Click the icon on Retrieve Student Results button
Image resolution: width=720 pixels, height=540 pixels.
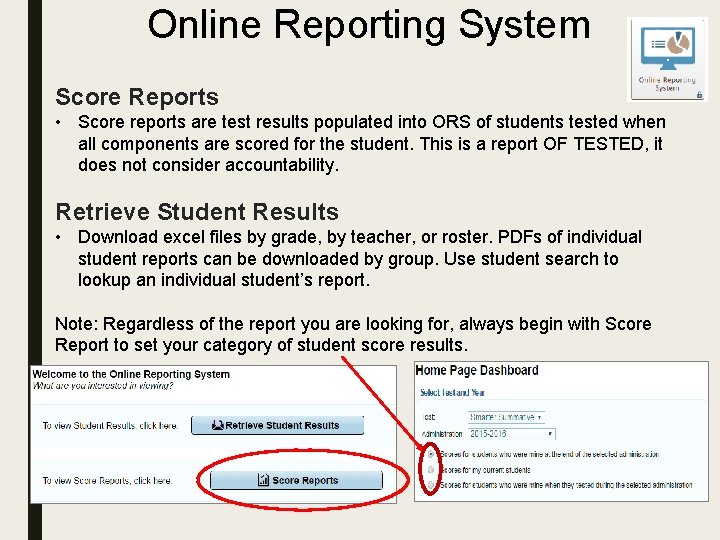(x=217, y=425)
